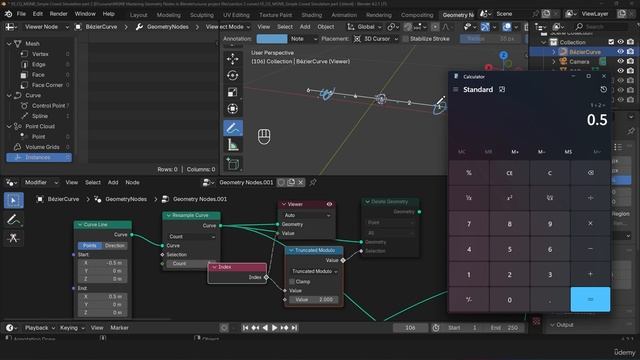The image size is (640, 360).
Task: Jump to the end frame of playback
Action: click(x=294, y=328)
